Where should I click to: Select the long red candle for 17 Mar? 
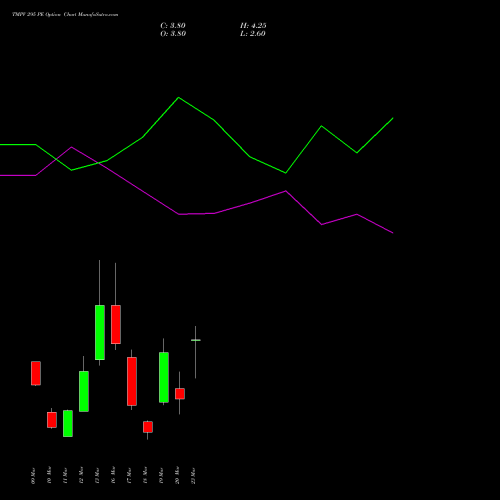click(x=132, y=381)
